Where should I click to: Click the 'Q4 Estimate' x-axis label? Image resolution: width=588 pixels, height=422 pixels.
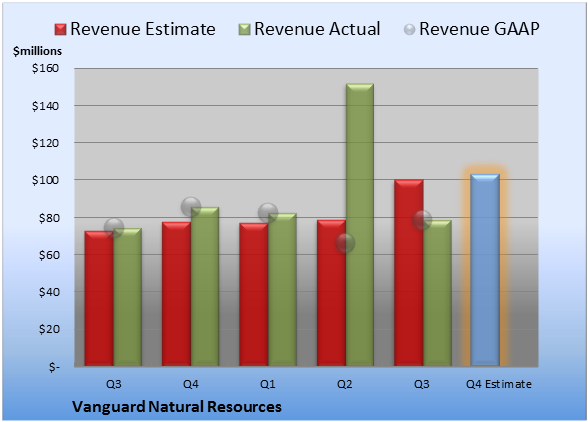tap(499, 384)
